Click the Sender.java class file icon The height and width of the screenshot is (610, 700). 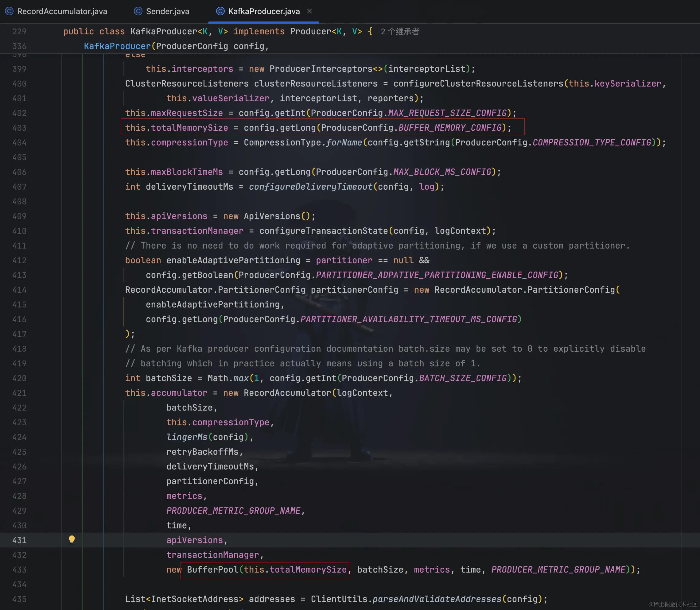tap(138, 11)
